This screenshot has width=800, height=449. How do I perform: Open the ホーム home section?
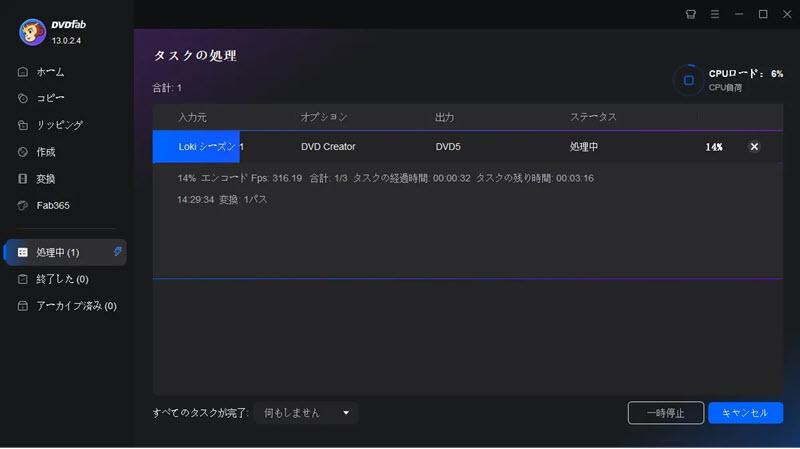coord(50,72)
